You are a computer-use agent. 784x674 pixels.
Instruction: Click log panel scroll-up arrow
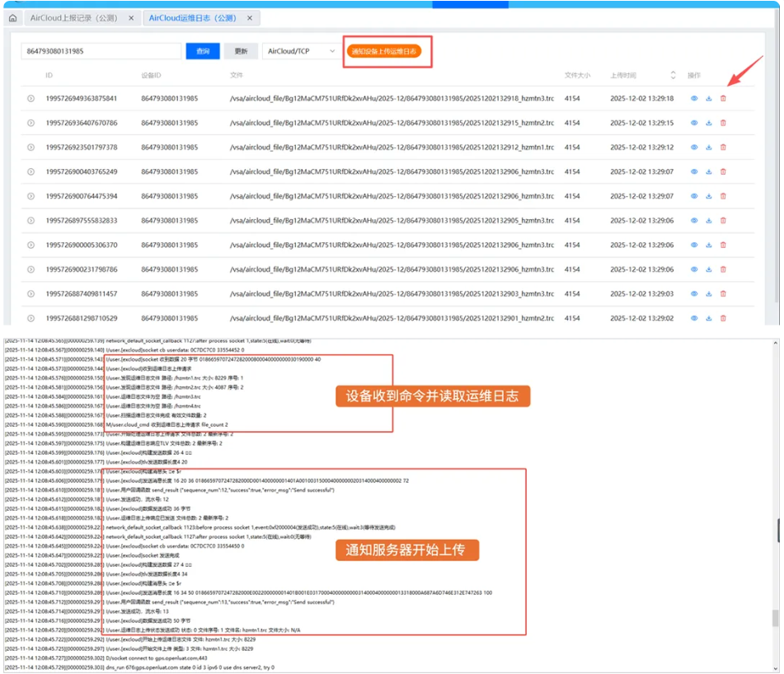(x=776, y=344)
